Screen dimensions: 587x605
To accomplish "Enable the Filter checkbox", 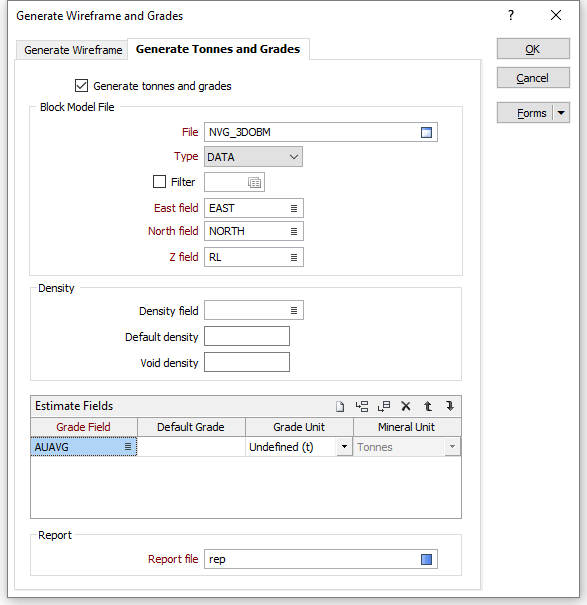I will coord(159,182).
